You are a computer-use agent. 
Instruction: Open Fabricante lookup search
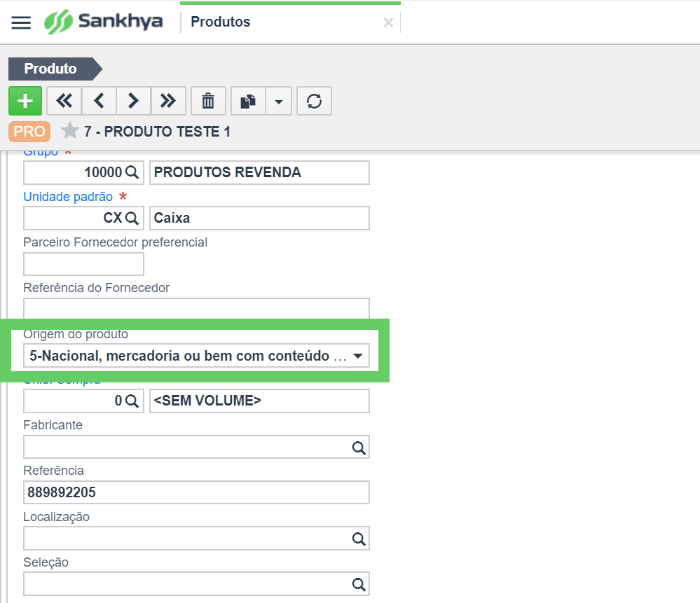point(358,447)
